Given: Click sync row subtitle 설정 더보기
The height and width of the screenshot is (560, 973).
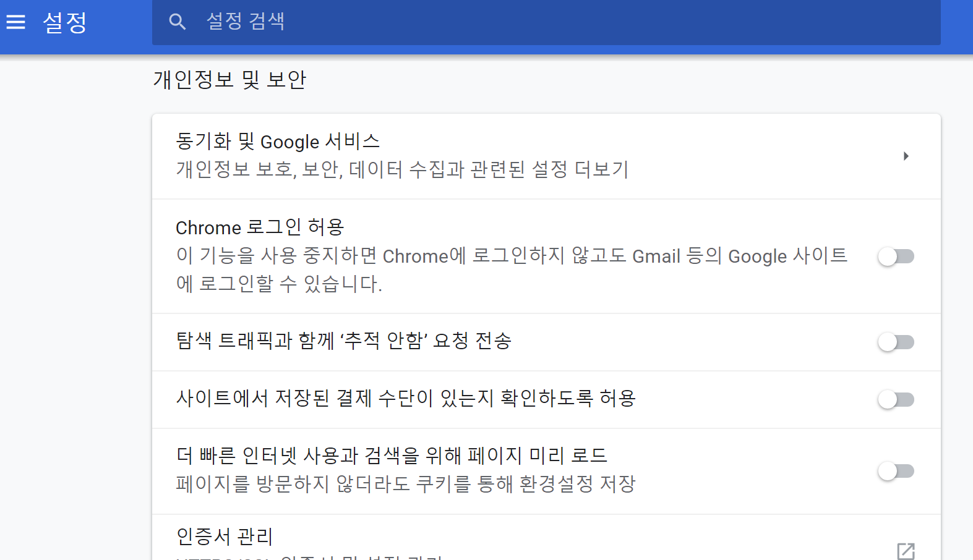Looking at the screenshot, I should (x=402, y=169).
